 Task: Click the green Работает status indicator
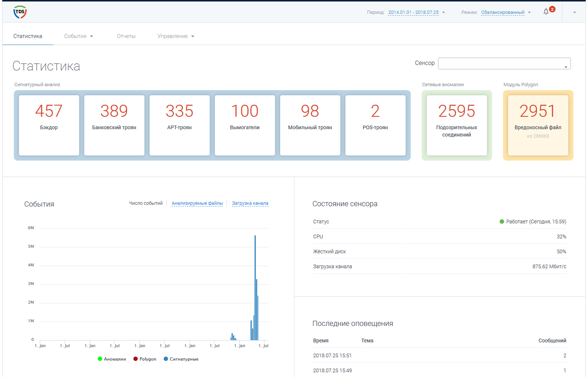502,222
